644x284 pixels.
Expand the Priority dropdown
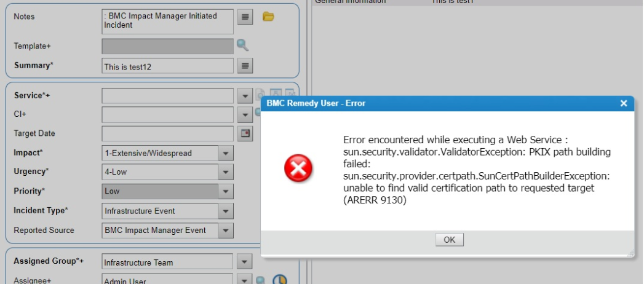(226, 192)
